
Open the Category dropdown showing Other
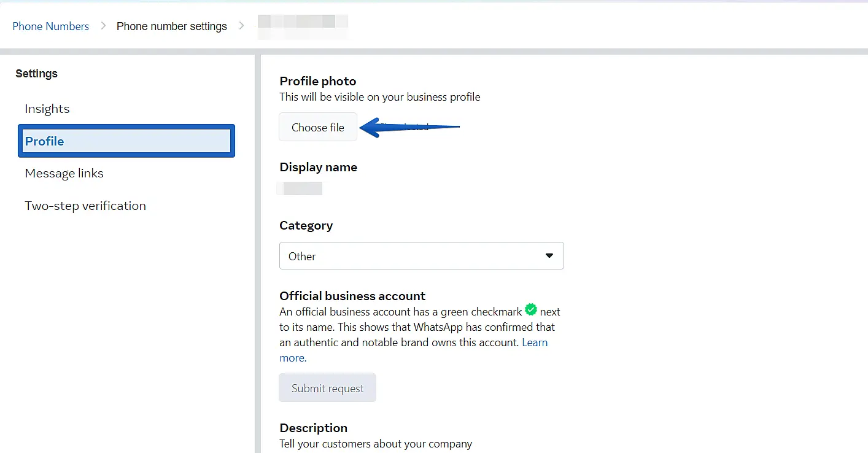coord(421,256)
